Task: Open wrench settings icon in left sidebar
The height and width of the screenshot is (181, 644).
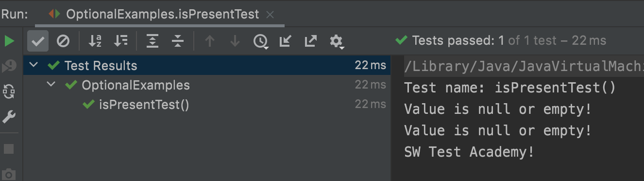Action: [x=9, y=117]
